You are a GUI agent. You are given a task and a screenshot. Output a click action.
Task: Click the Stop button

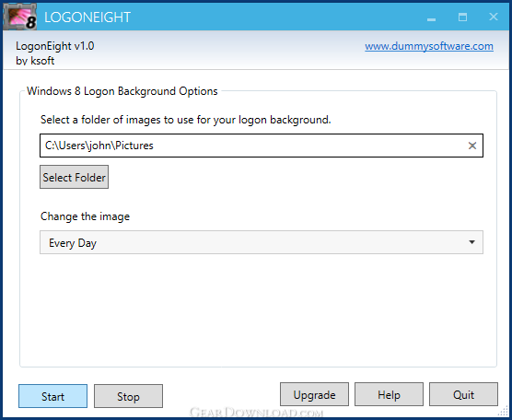pos(128,396)
